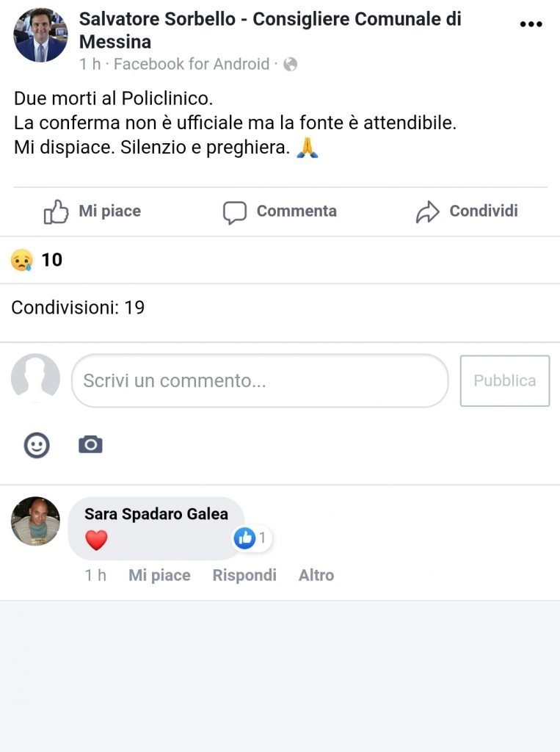This screenshot has width=560, height=752.
Task: Open the emoji smiley picker
Action: [x=37, y=445]
